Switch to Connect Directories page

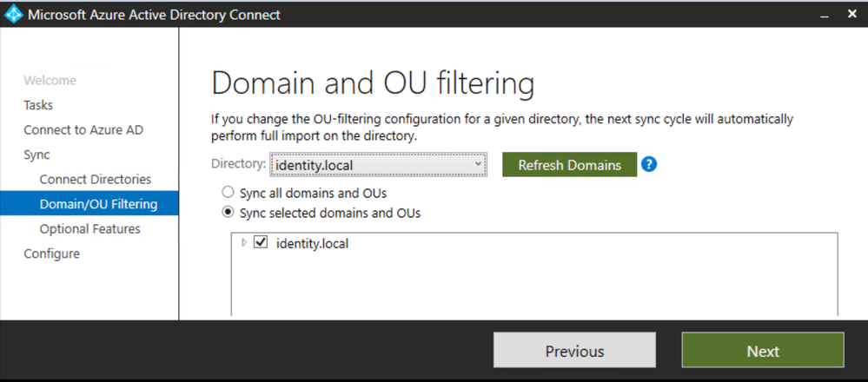click(96, 179)
